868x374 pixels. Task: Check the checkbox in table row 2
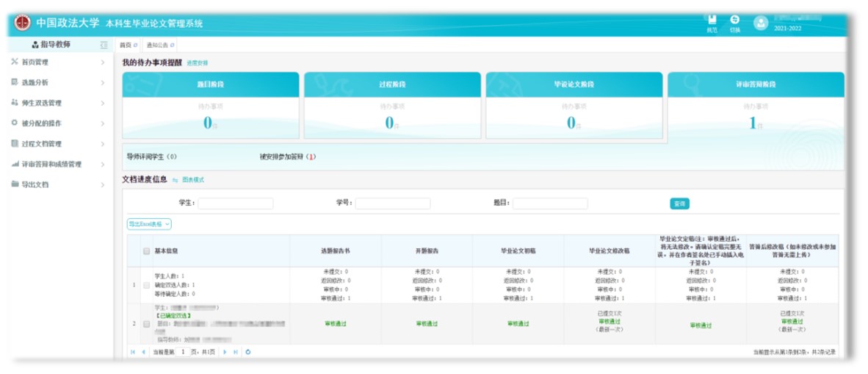pos(147,323)
